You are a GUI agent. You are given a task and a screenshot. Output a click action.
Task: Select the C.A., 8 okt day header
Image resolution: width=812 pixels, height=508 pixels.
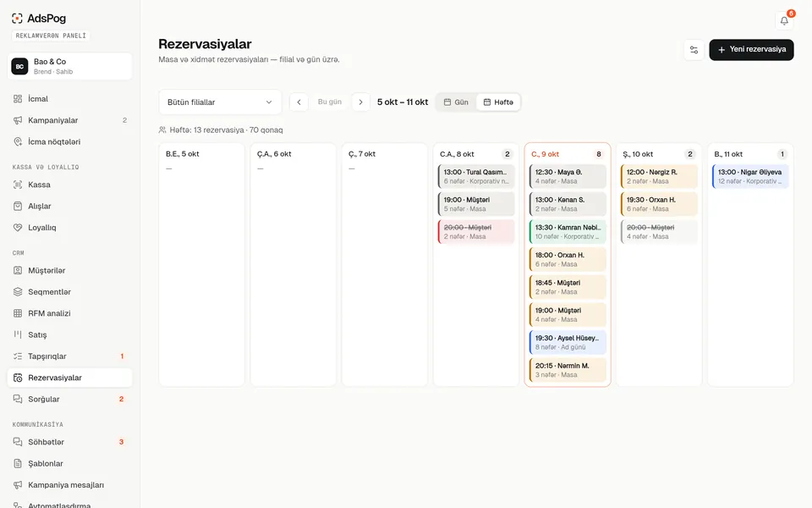point(457,154)
